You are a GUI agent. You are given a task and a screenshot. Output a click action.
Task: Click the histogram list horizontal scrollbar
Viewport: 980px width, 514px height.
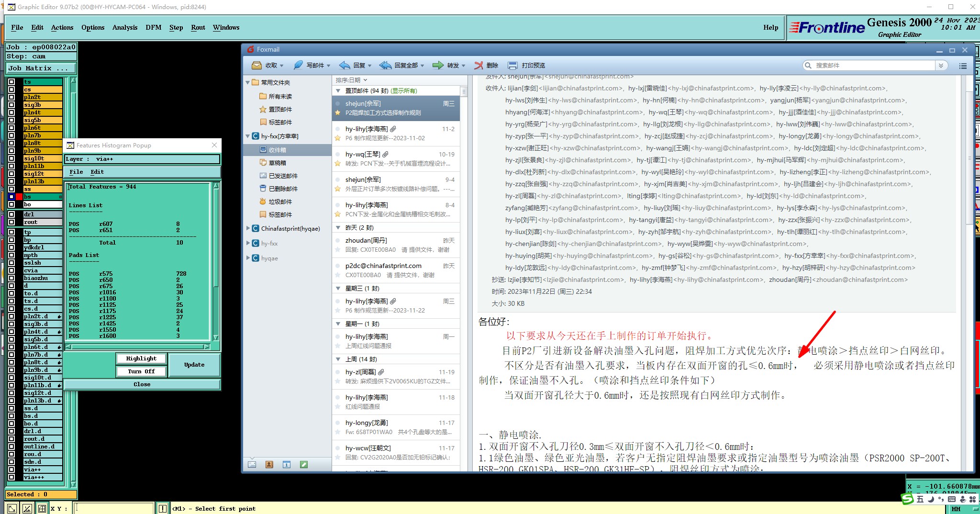(138, 346)
